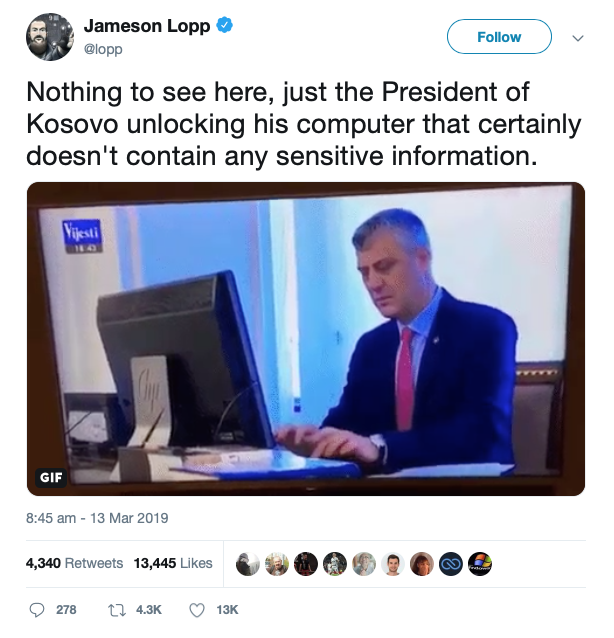614x638 pixels.
Task: Click the blue verified badge
Action: coord(224,25)
